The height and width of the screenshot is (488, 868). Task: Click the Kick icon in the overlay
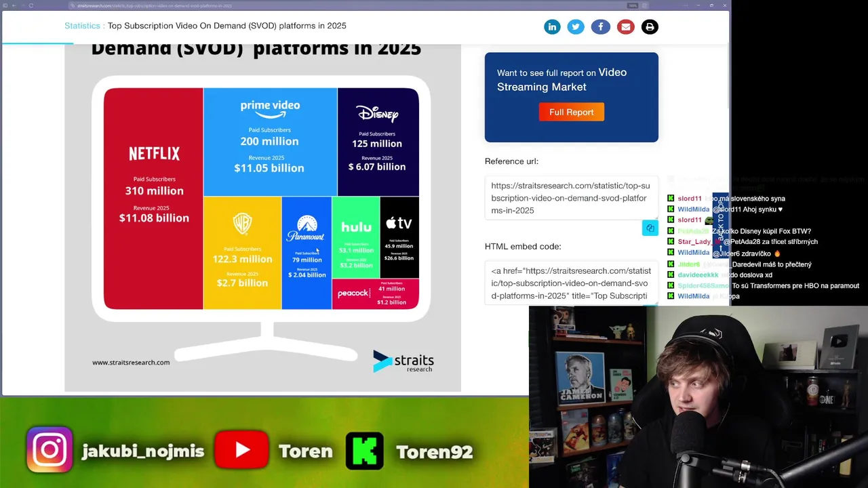365,451
